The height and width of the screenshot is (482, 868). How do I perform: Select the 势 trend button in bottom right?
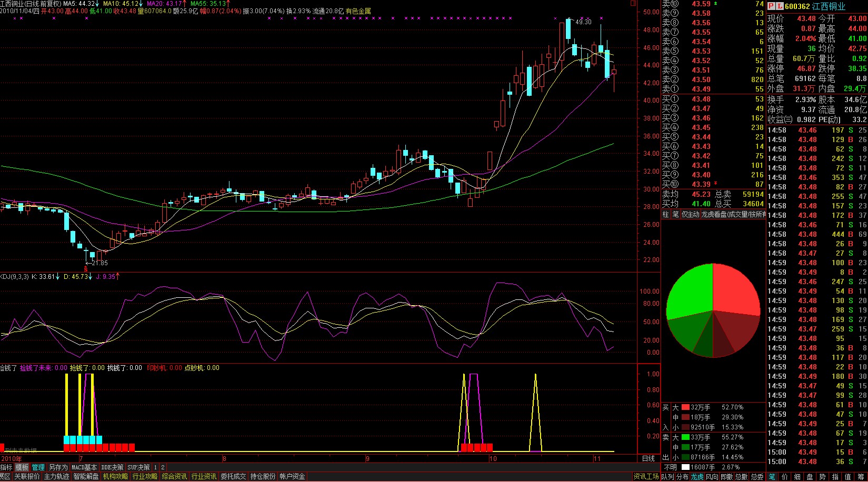(822, 477)
